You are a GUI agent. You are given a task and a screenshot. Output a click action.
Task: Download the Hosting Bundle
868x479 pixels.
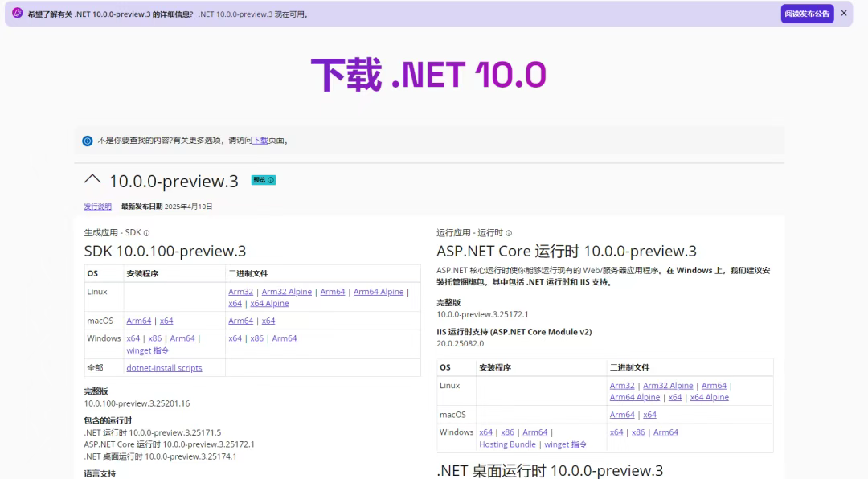508,444
